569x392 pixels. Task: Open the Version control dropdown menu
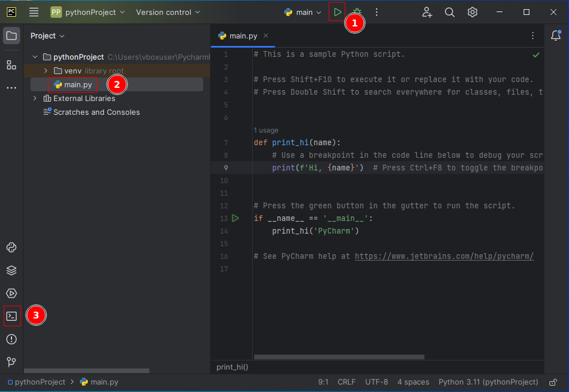[168, 12]
